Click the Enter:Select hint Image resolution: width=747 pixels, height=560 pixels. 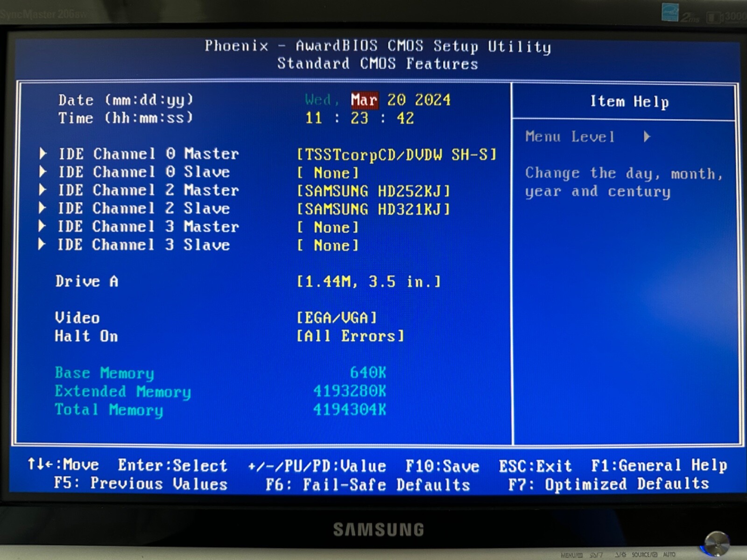coord(172,465)
